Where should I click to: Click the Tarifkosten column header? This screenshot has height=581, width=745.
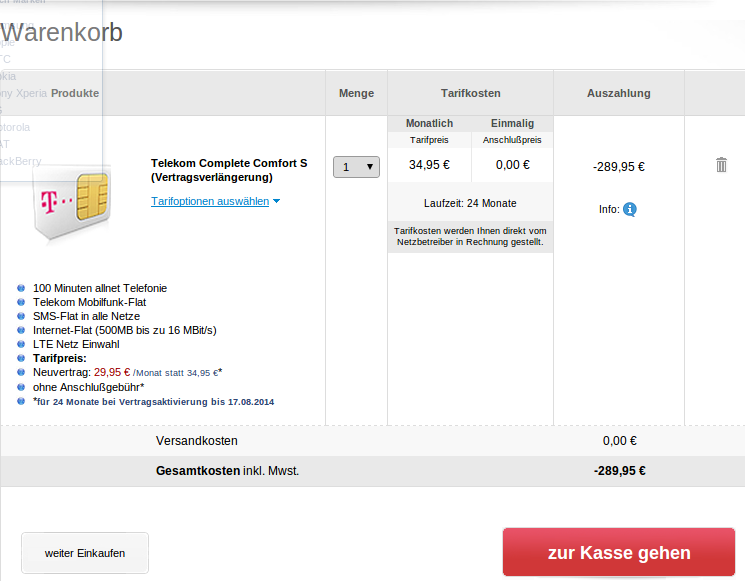[470, 93]
